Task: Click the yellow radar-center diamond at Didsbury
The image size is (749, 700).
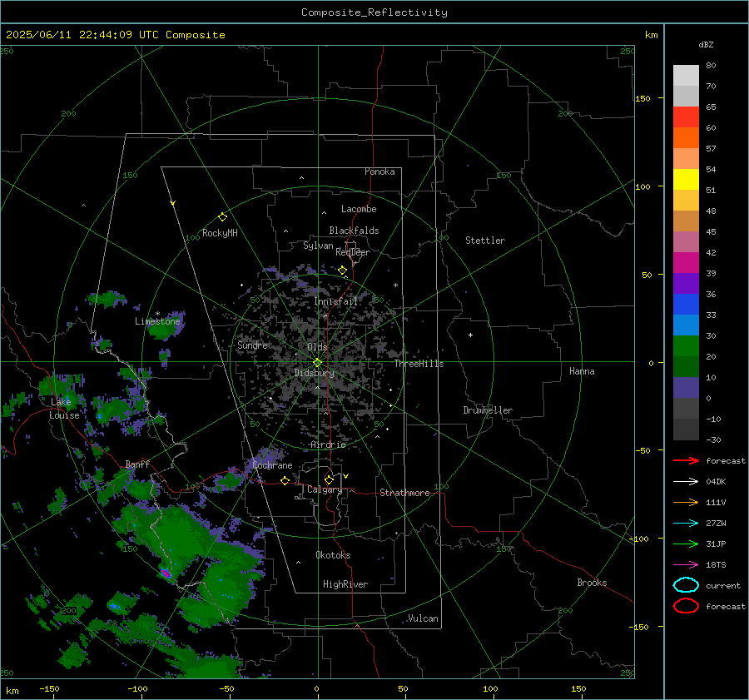Action: point(317,363)
